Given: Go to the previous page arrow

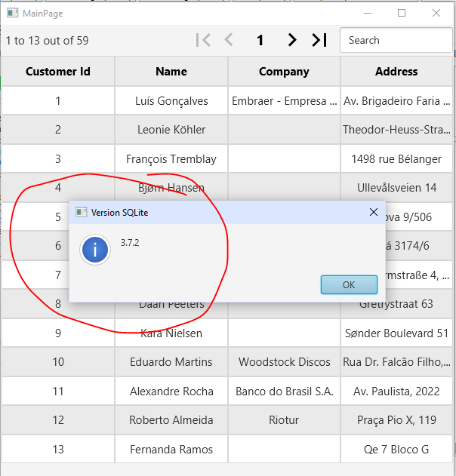Looking at the screenshot, I should pos(230,41).
